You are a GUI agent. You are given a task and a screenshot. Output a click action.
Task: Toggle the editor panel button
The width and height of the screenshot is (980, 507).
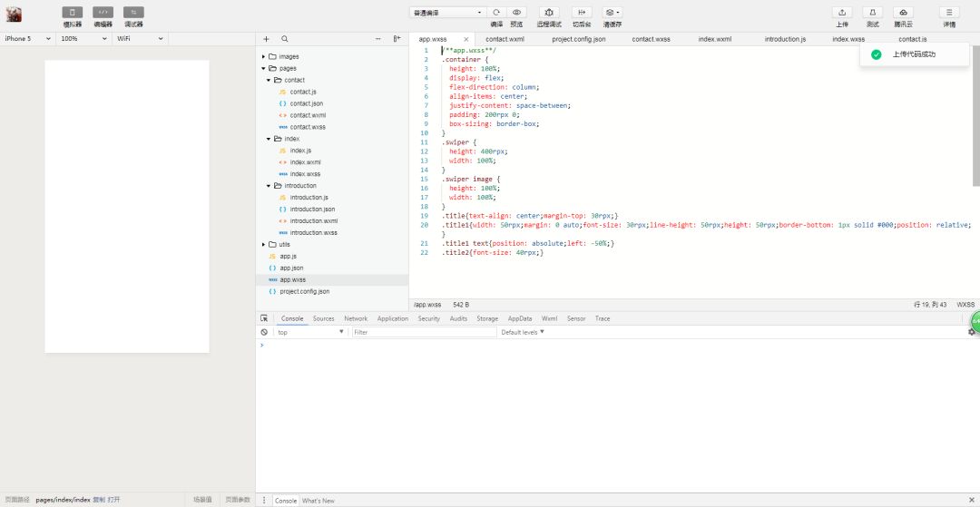103,13
